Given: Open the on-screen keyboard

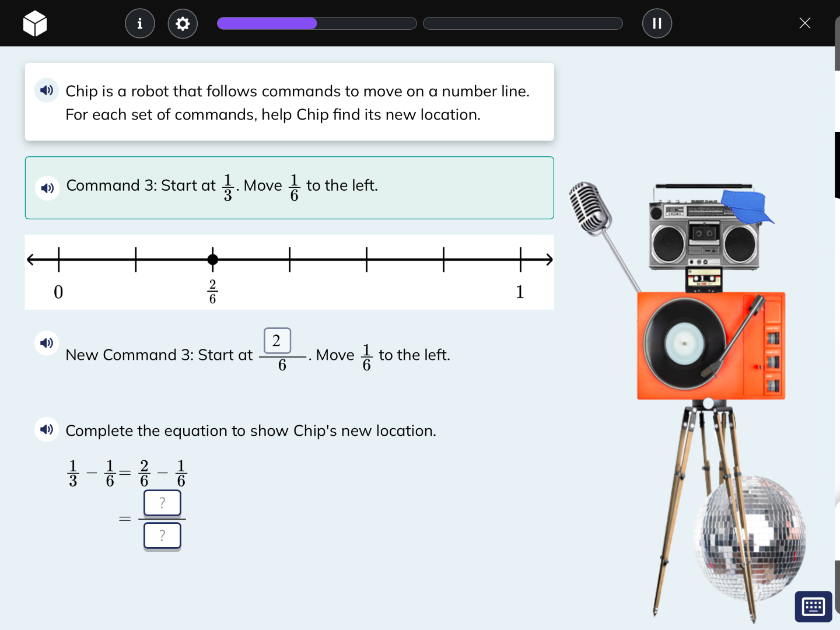Looking at the screenshot, I should [x=813, y=607].
